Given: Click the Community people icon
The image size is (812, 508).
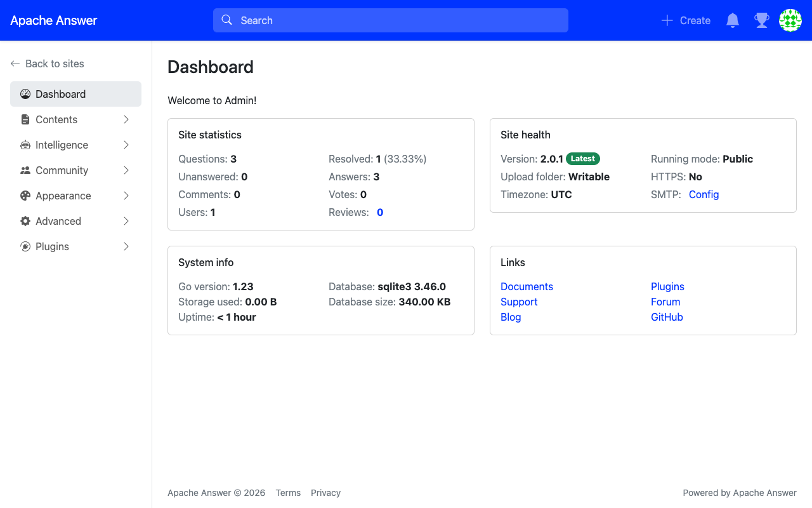Looking at the screenshot, I should click(x=25, y=170).
